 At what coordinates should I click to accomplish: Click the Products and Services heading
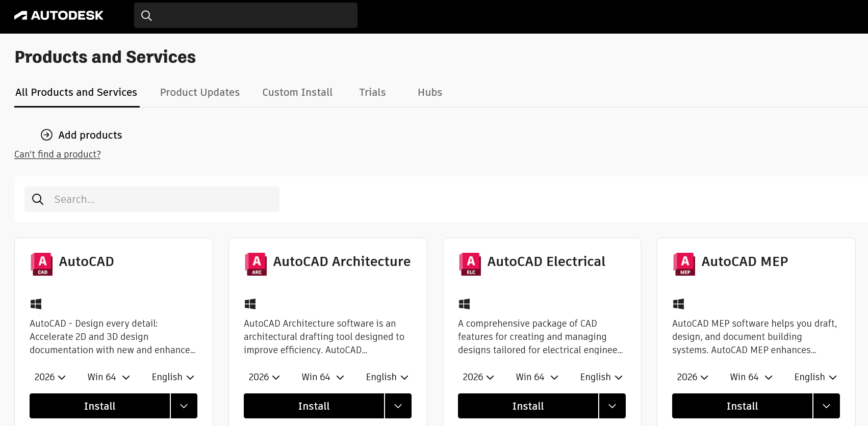(105, 57)
